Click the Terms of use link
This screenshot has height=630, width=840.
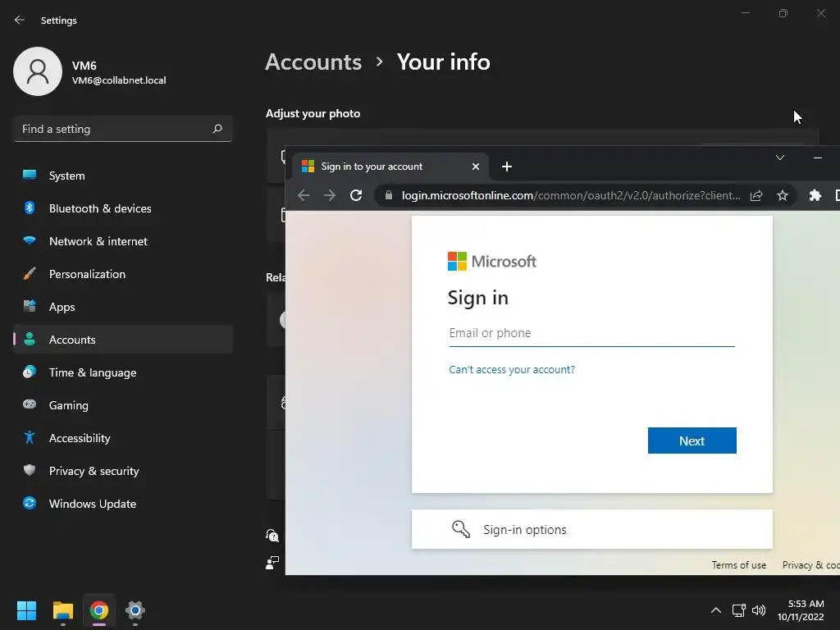[739, 565]
